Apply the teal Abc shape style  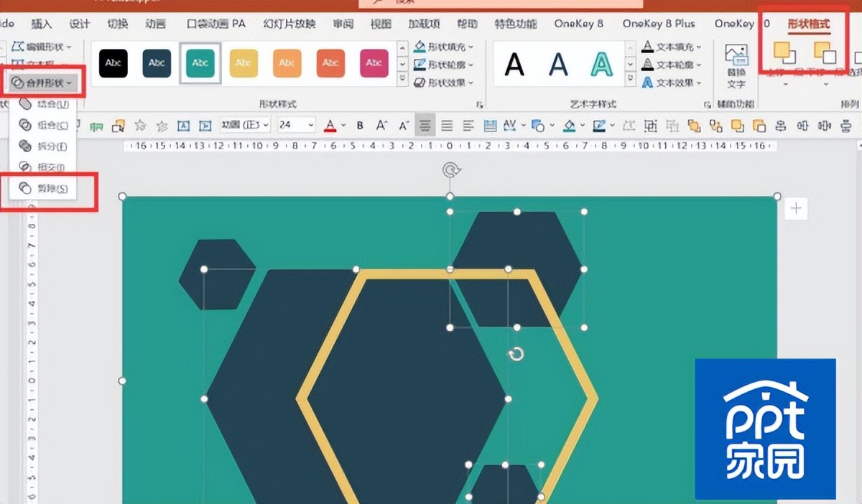click(x=200, y=63)
